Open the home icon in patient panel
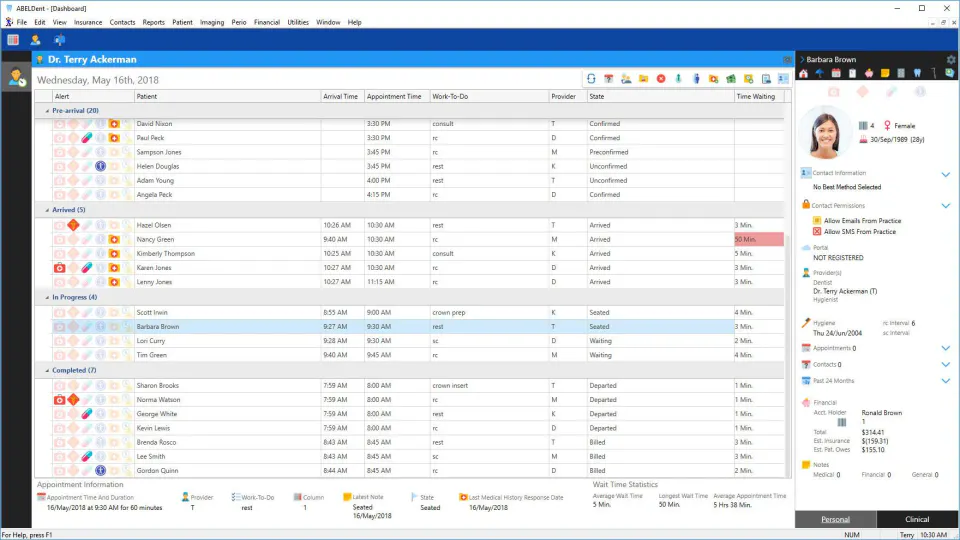This screenshot has width=960, height=540. pos(804,73)
